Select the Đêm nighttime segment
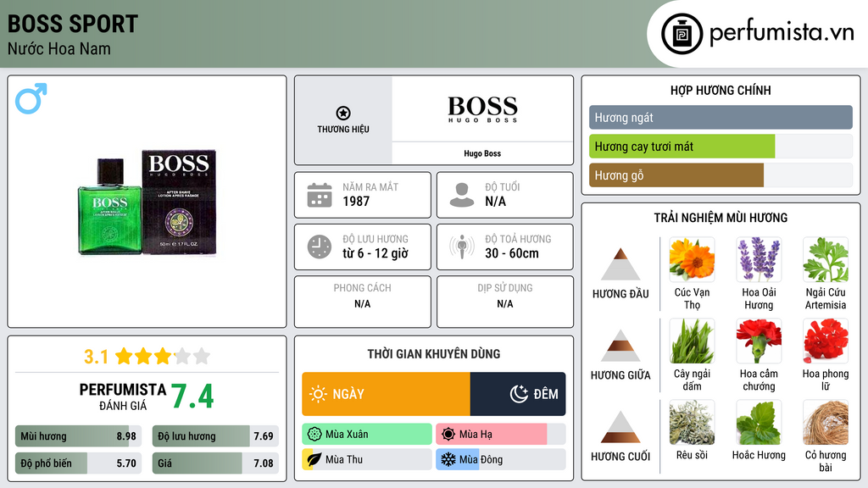The height and width of the screenshot is (488, 868). coord(518,394)
